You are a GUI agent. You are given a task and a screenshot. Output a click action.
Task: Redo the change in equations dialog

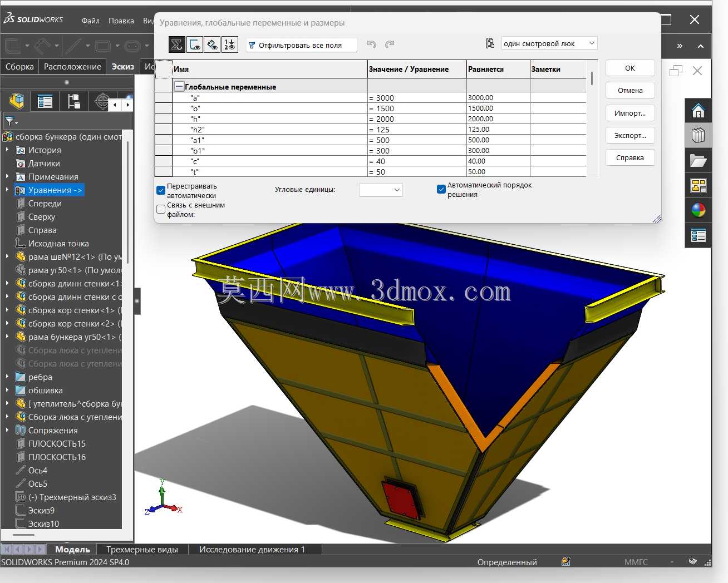pyautogui.click(x=390, y=45)
